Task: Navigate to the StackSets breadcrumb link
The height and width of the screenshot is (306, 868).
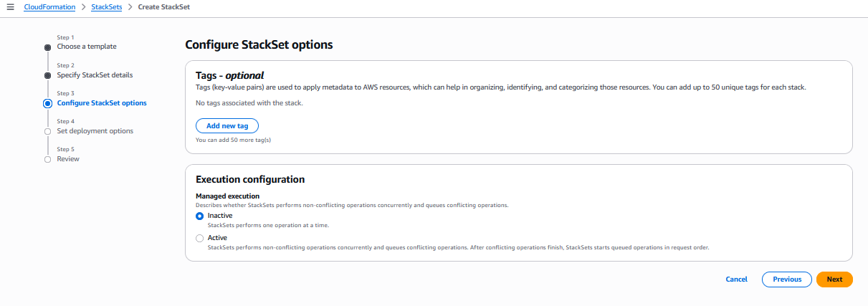Action: pyautogui.click(x=107, y=6)
